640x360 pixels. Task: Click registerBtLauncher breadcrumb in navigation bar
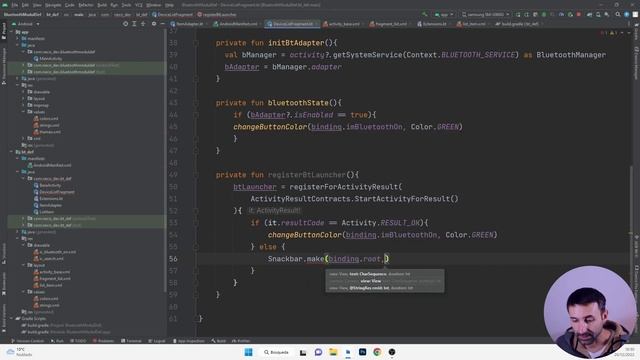coord(217,15)
